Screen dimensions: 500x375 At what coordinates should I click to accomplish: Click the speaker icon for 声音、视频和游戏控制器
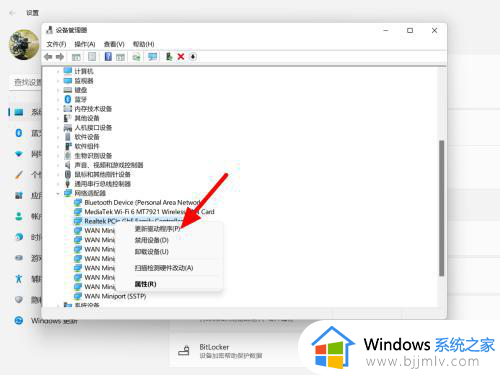coord(68,165)
